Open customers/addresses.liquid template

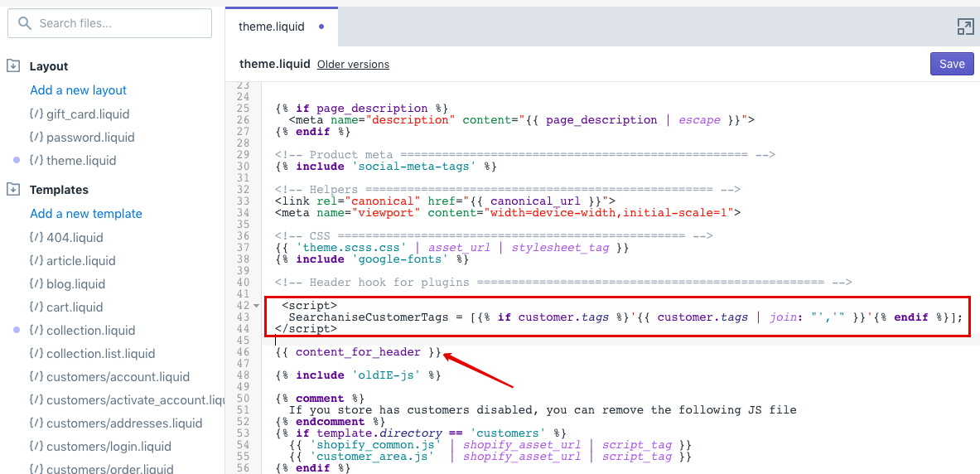pos(124,423)
